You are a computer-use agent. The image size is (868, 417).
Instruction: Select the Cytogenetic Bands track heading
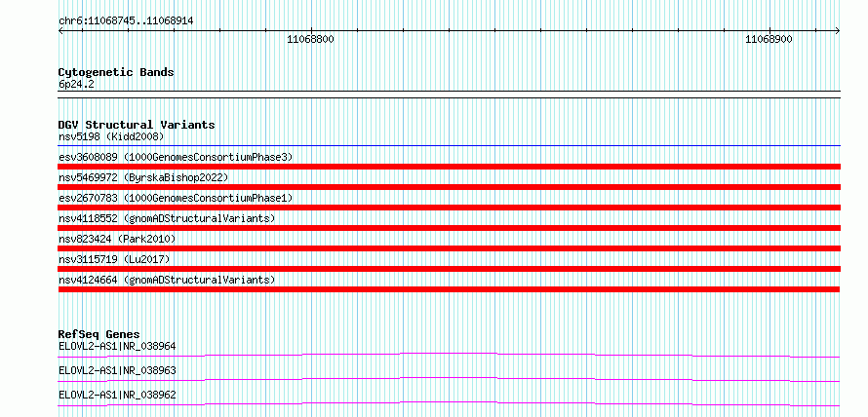[116, 72]
